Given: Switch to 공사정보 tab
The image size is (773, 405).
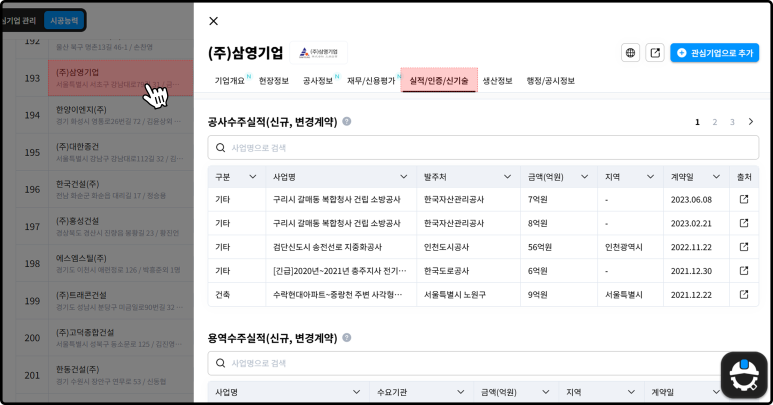Looking at the screenshot, I should pos(318,81).
